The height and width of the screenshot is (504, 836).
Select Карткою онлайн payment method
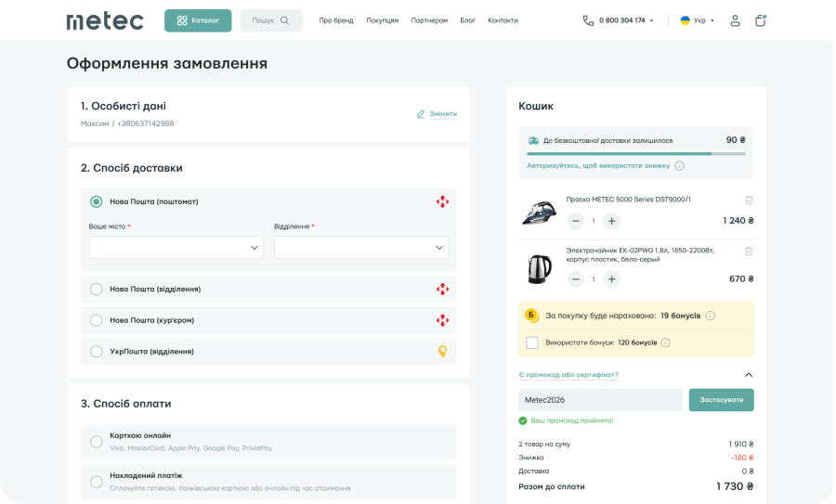pos(96,442)
